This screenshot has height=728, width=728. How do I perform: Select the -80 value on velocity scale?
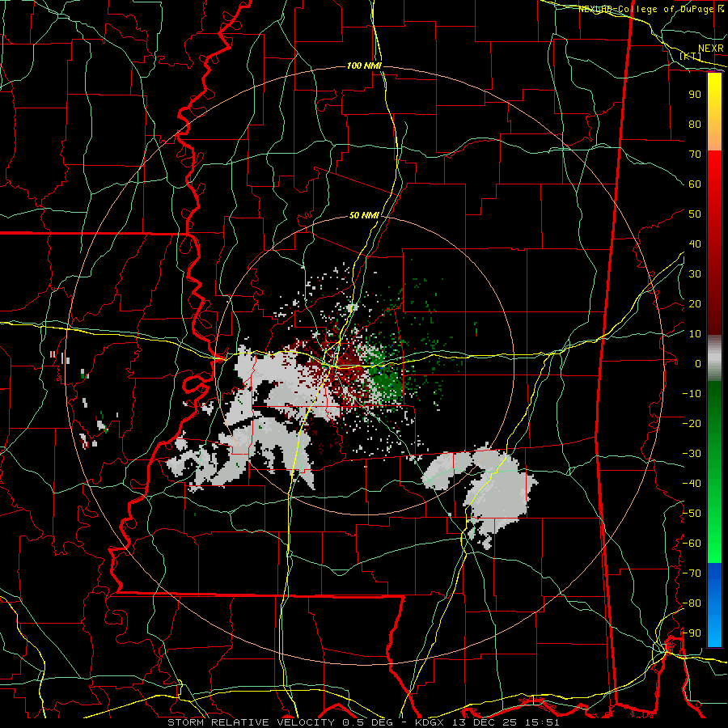[x=692, y=603]
